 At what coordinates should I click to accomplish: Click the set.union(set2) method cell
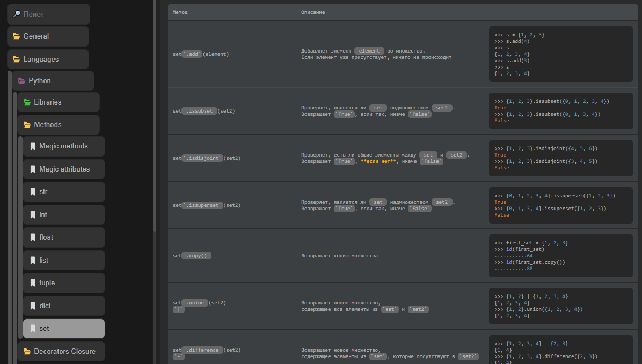point(232,306)
